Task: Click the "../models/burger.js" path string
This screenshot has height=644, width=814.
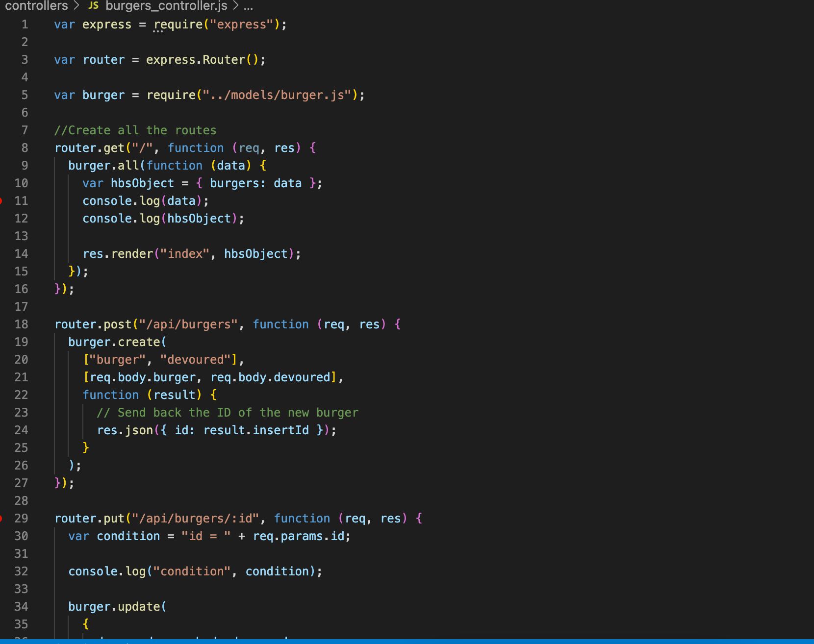Action: coord(278,95)
